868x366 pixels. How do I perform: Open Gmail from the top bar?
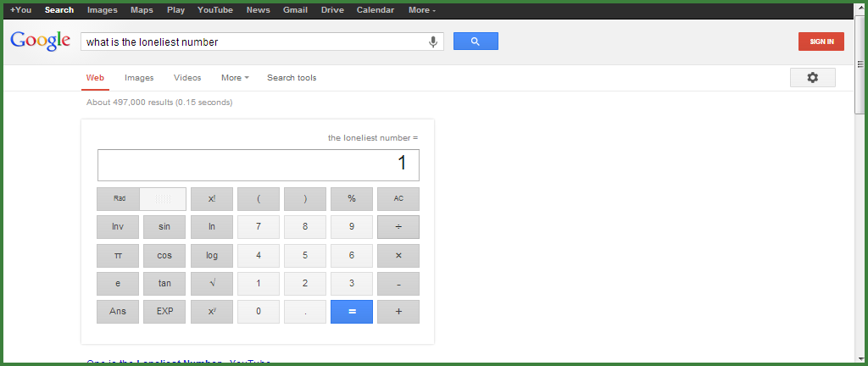coord(295,10)
